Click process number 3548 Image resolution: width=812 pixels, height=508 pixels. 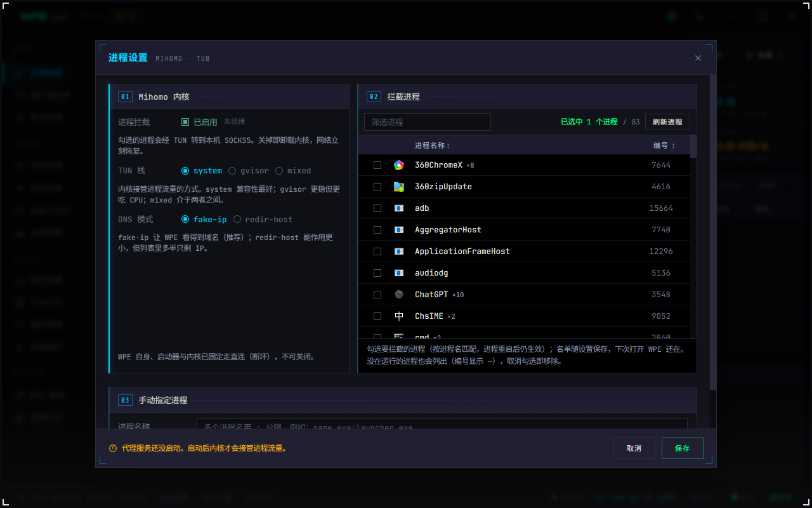point(661,295)
